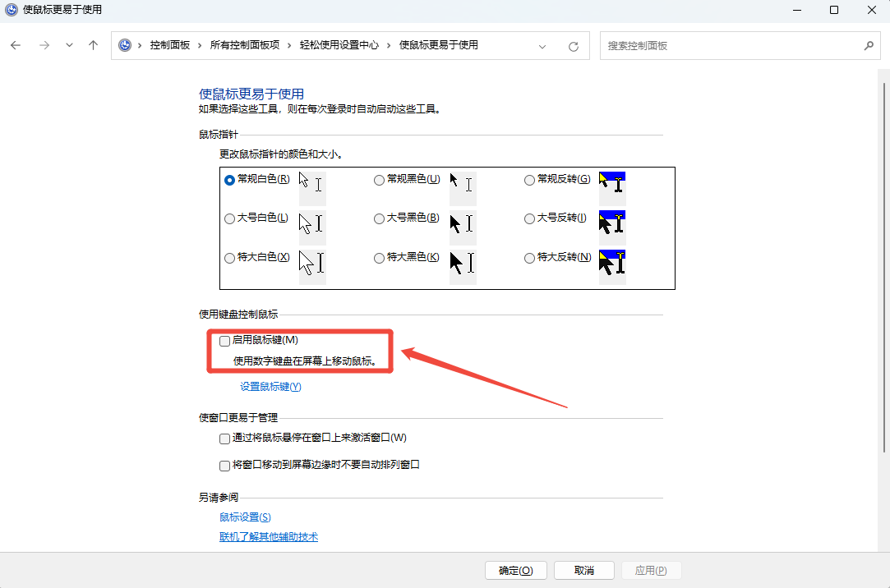Click the 使鼠标更易于使用 page heading
Viewport: 890px width, 588px height.
251,94
